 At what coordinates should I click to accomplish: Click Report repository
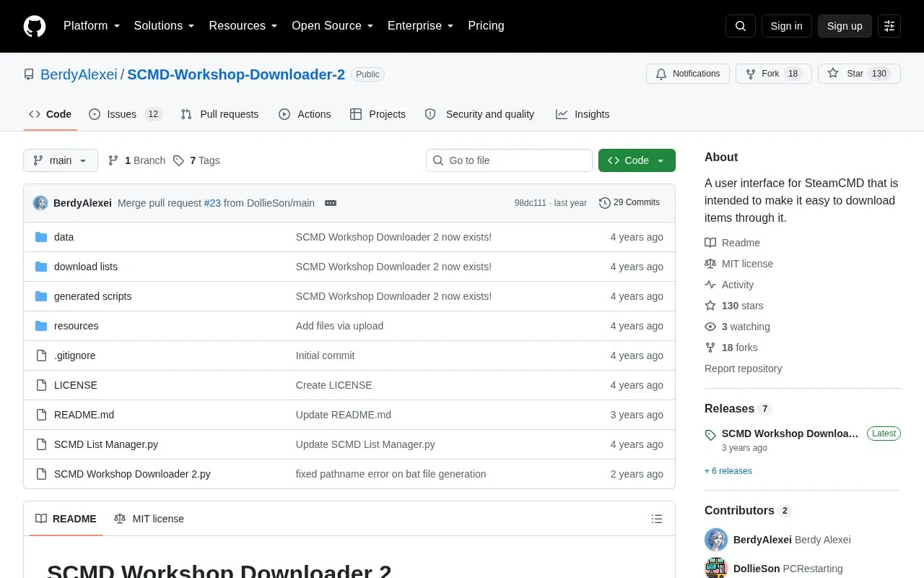pyautogui.click(x=743, y=368)
